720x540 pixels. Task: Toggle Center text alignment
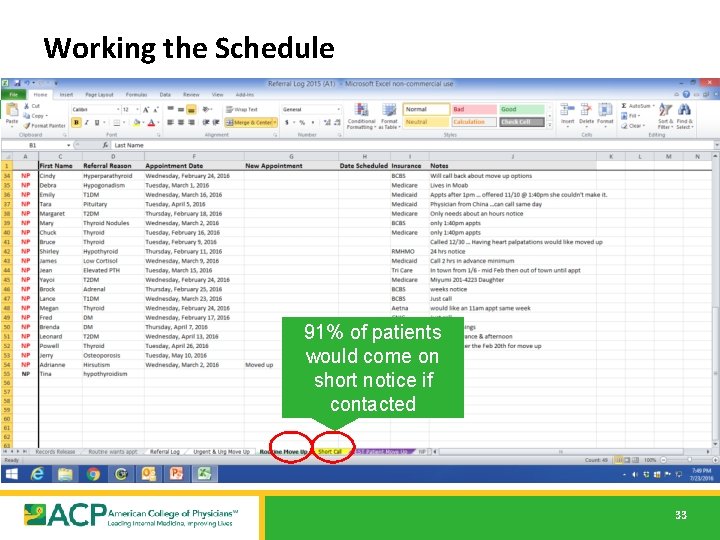tap(181, 123)
